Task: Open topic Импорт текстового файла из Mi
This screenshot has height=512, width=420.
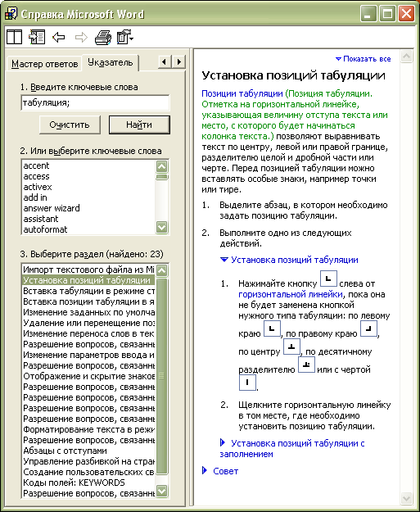Action: tap(88, 270)
